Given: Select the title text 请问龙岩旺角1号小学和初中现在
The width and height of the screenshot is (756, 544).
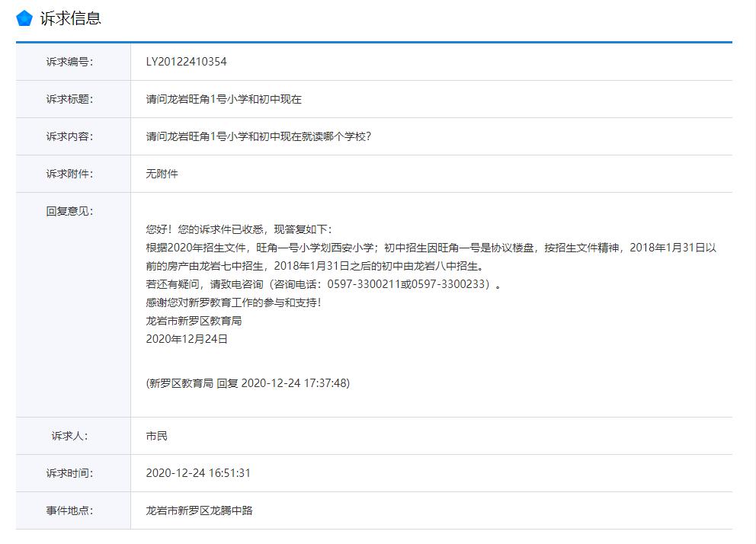Looking at the screenshot, I should coord(226,99).
